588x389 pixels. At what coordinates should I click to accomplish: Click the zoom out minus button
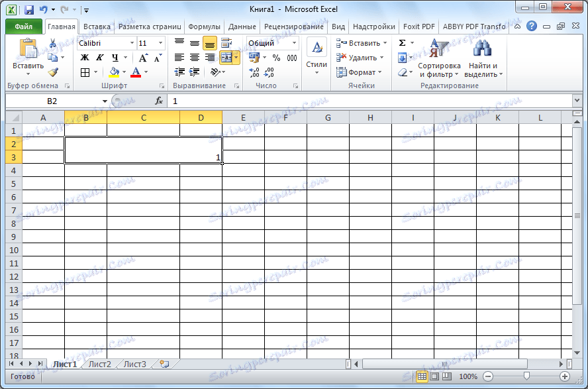coord(488,376)
